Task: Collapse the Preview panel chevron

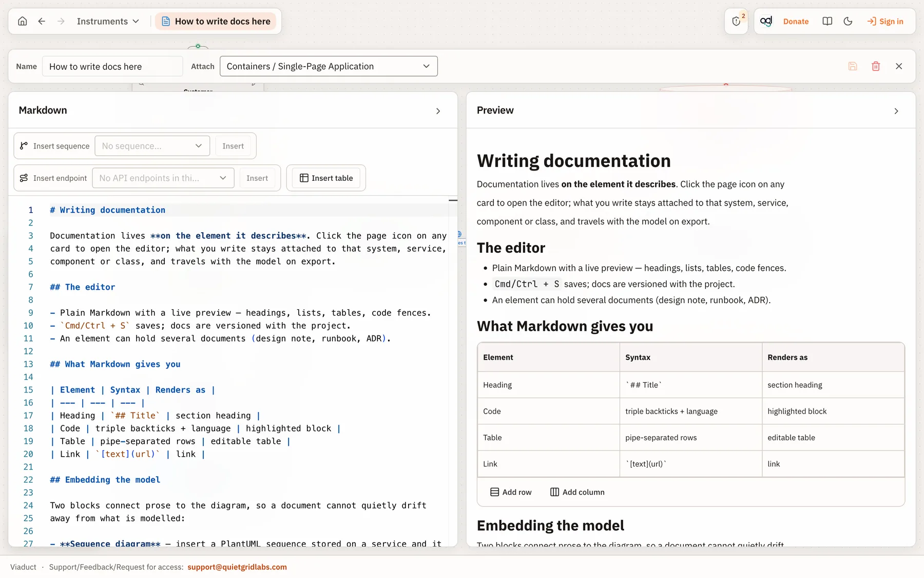Action: tap(896, 111)
